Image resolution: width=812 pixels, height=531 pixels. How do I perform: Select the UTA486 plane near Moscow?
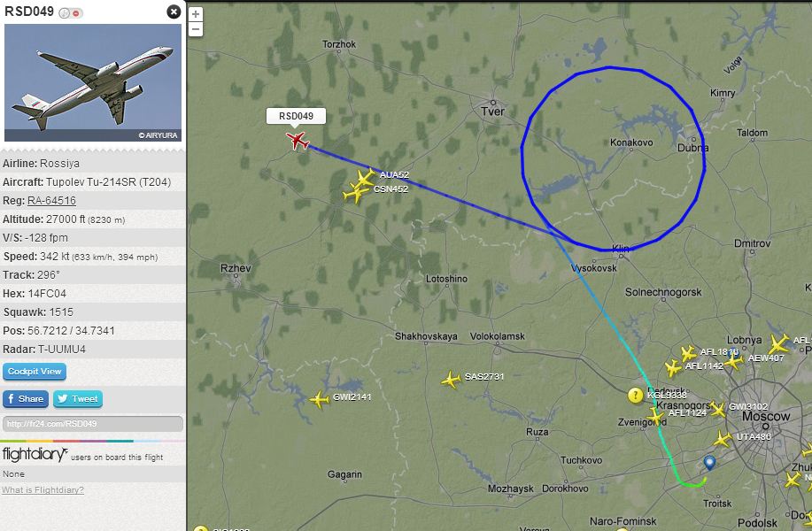point(723,440)
